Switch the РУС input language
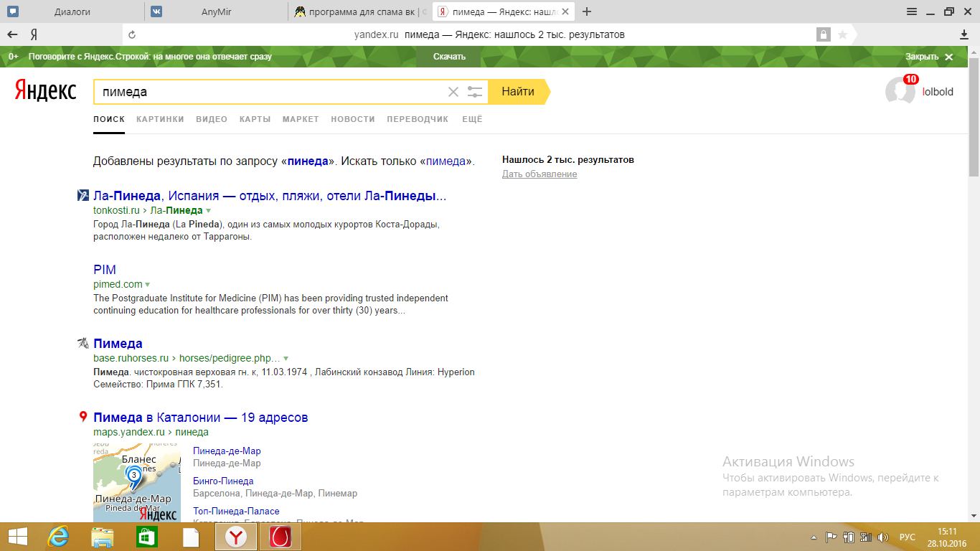The width and height of the screenshot is (980, 551). tap(908, 537)
